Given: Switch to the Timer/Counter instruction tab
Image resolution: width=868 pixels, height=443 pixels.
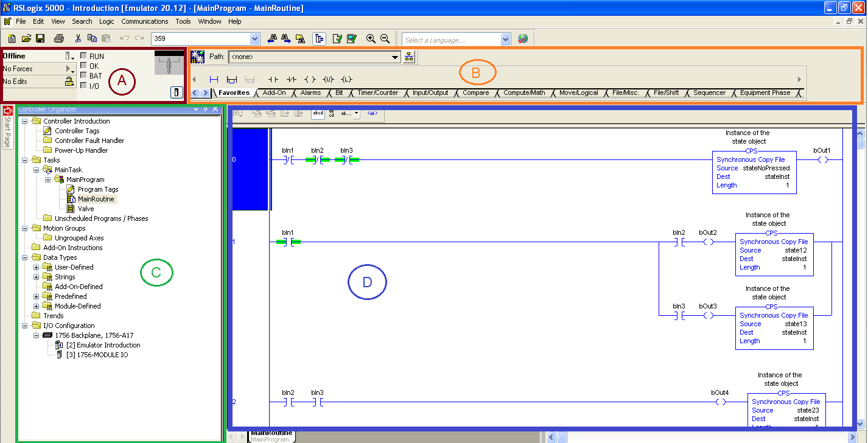Looking at the screenshot, I should [x=377, y=93].
